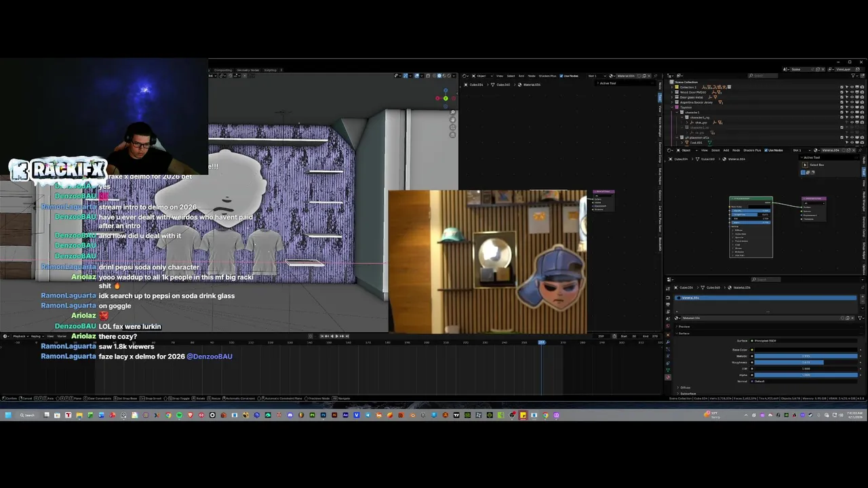Open the Tool properties tab
The width and height of the screenshot is (868, 488).
(x=668, y=289)
